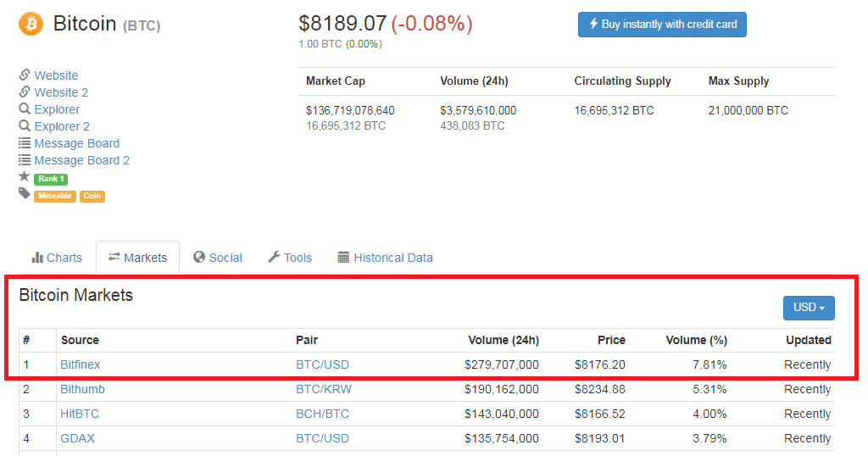Click the 438,083 BTC volume text
The image size is (868, 456).
pos(472,125)
